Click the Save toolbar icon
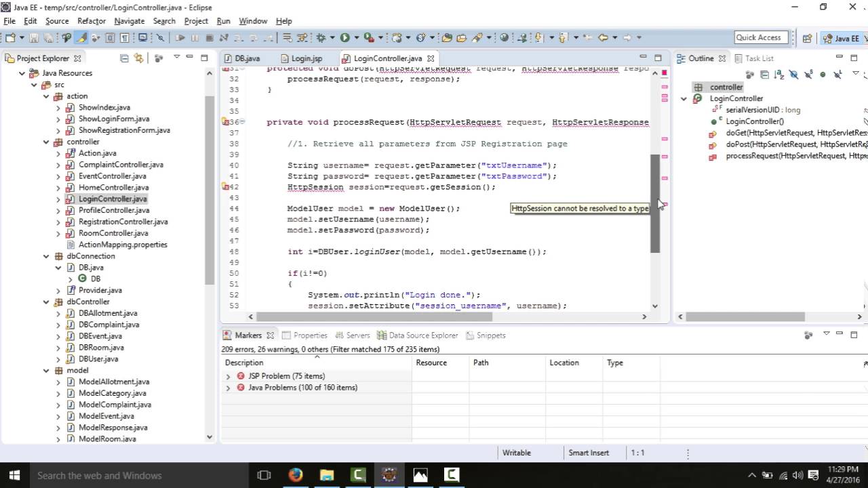This screenshot has height=488, width=868. [33, 38]
